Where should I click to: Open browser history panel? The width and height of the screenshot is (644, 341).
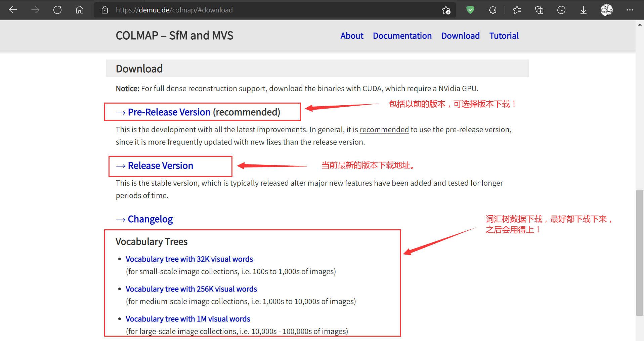tap(561, 10)
